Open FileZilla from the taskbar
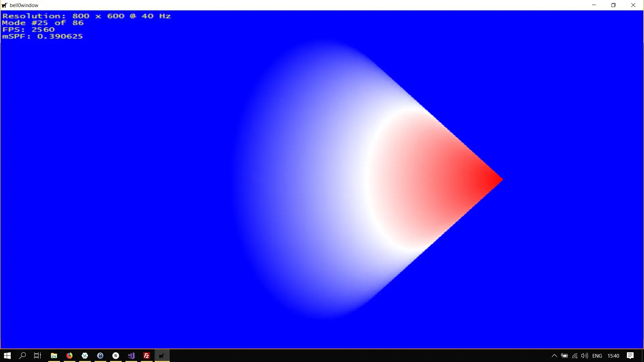The image size is (644, 362). tap(146, 356)
